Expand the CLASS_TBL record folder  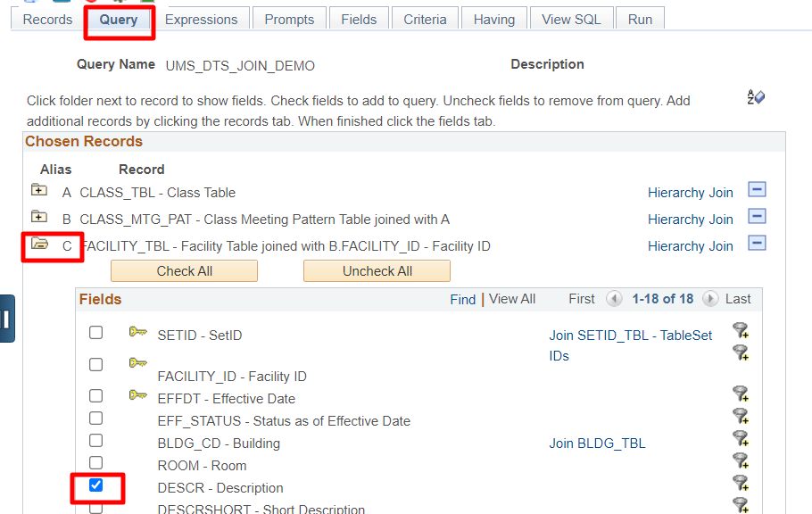[x=39, y=190]
